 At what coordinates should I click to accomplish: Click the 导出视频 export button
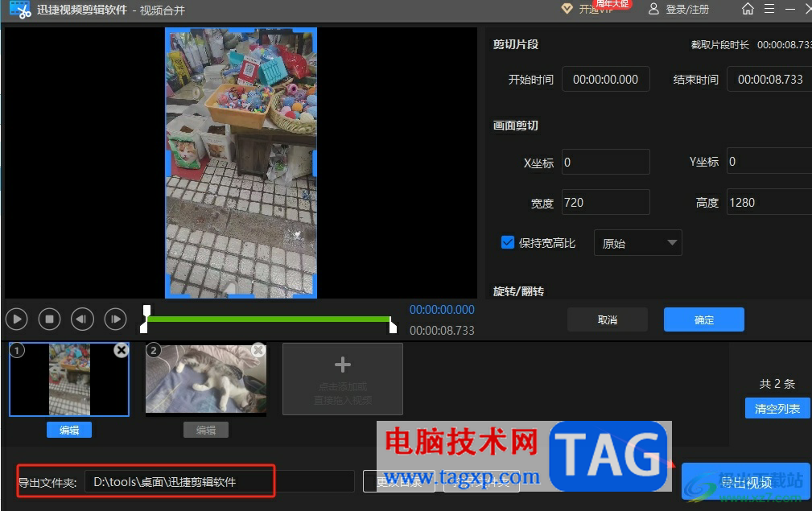(x=746, y=482)
